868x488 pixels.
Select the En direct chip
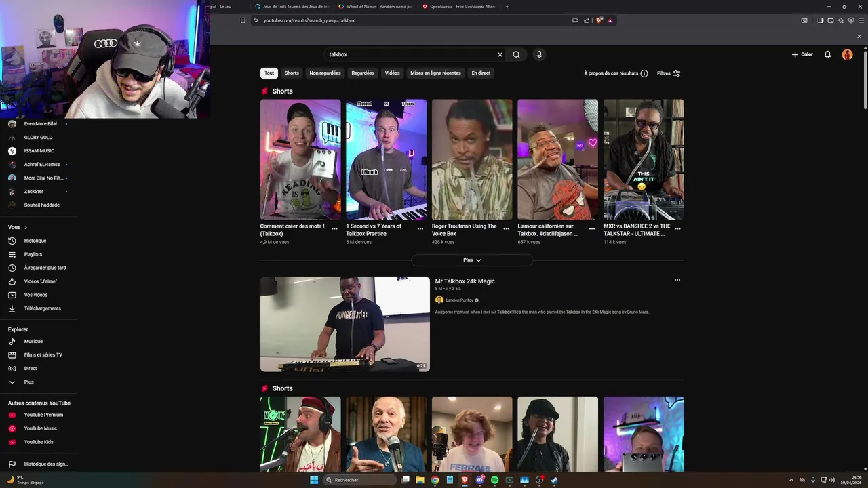(x=481, y=73)
